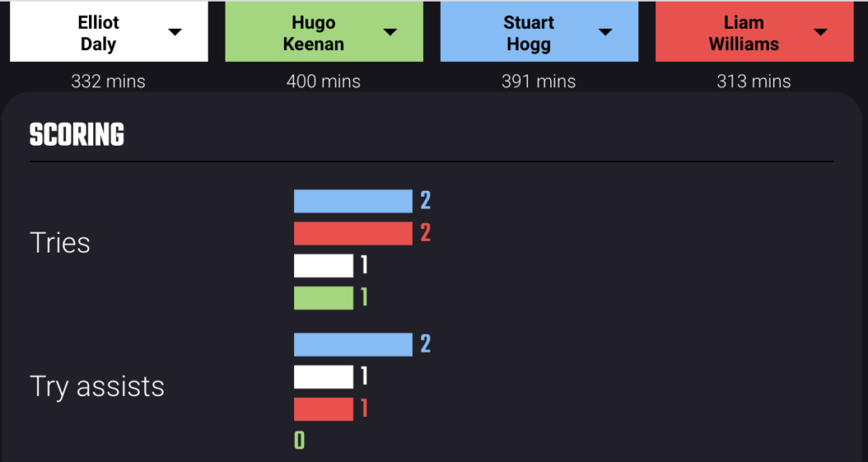The height and width of the screenshot is (462, 868).
Task: Open the Liam Williams player dropdown
Action: click(754, 31)
